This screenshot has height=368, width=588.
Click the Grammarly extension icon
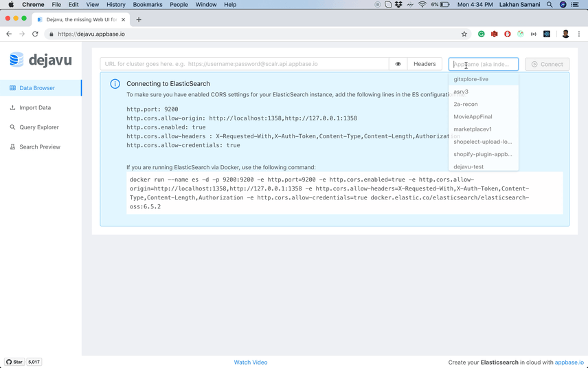(481, 34)
